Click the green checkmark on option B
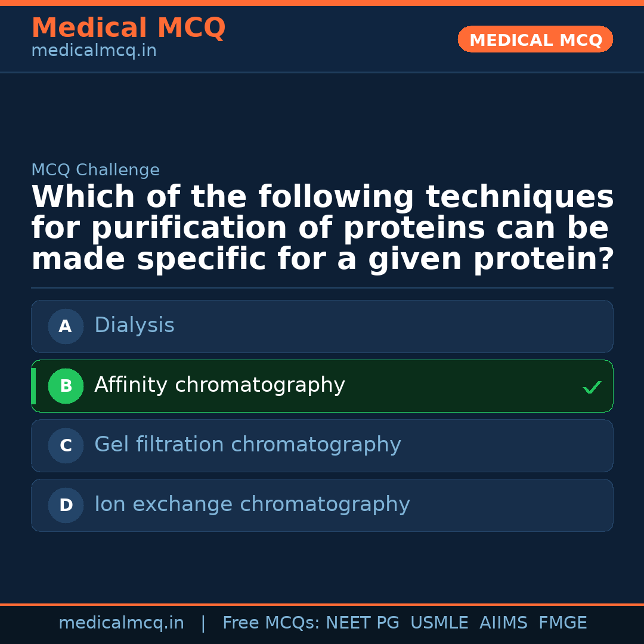 (592, 387)
